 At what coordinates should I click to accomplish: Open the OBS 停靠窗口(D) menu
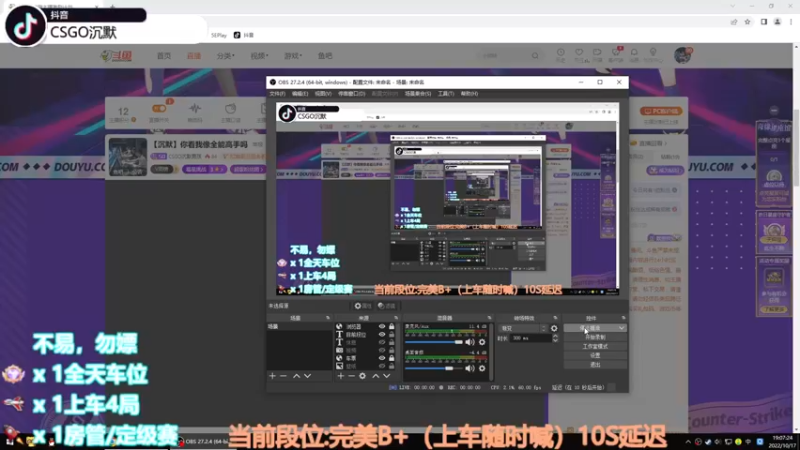coord(352,94)
